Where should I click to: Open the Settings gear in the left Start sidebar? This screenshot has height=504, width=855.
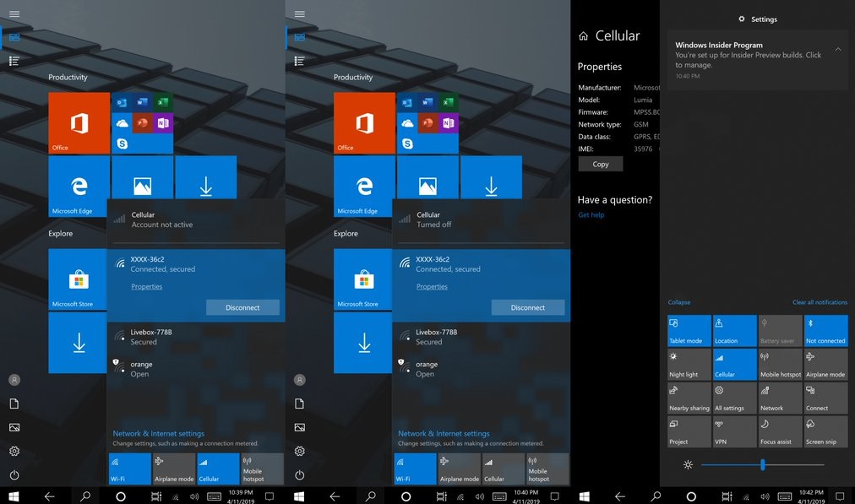click(14, 451)
